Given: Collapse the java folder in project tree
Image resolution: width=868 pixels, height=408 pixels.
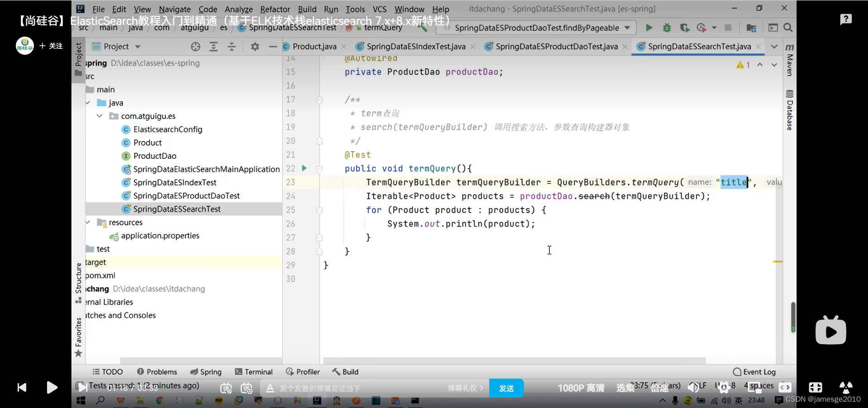Looking at the screenshot, I should pos(88,103).
